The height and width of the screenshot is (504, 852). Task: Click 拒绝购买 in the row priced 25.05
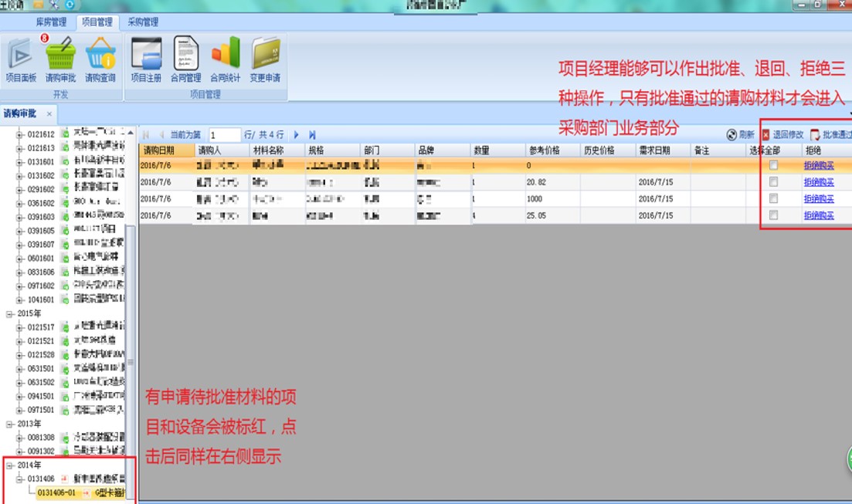click(x=819, y=215)
